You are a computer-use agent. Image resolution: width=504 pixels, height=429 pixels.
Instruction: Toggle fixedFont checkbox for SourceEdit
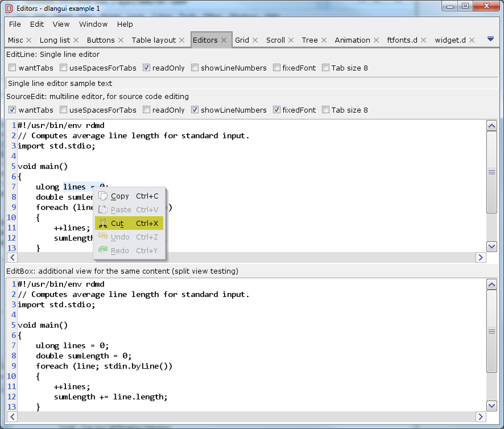(276, 110)
